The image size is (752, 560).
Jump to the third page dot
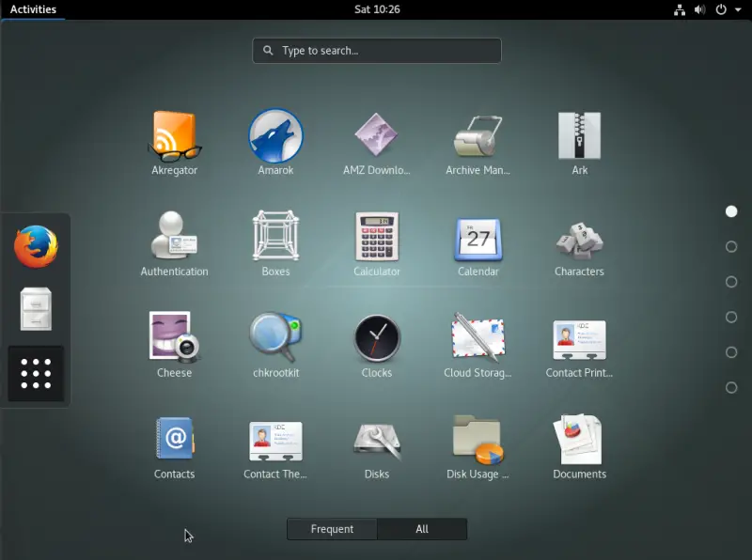pyautogui.click(x=730, y=282)
